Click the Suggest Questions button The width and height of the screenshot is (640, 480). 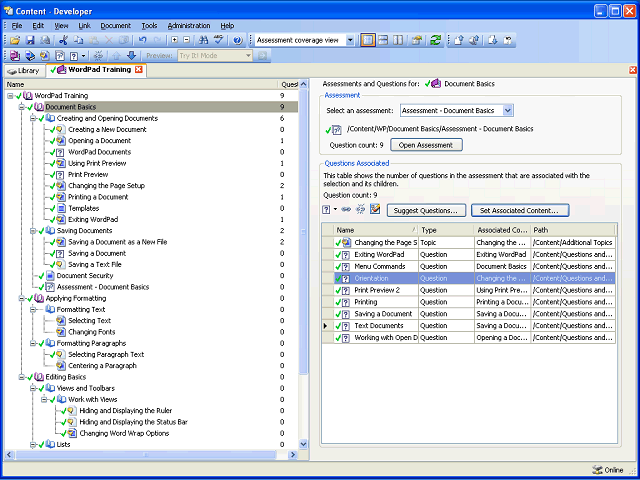(x=425, y=210)
